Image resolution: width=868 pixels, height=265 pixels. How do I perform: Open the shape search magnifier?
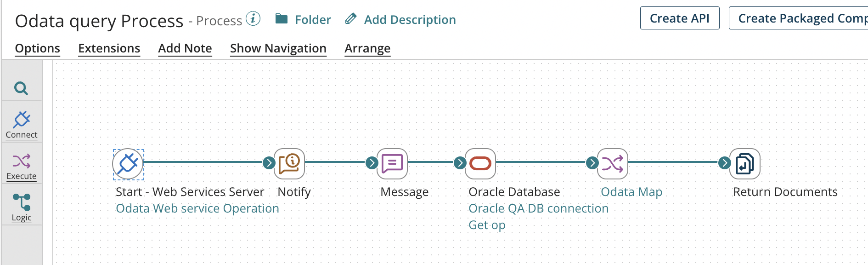pyautogui.click(x=22, y=86)
